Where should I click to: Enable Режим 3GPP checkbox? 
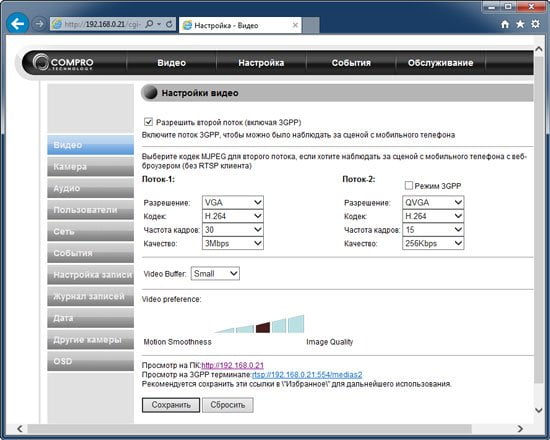click(x=408, y=185)
